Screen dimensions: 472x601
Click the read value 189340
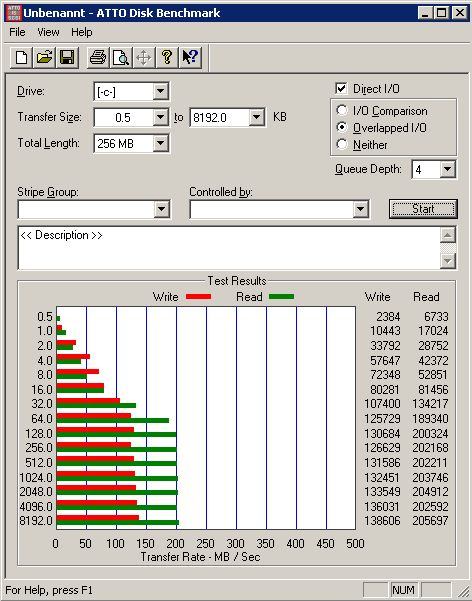(430, 419)
